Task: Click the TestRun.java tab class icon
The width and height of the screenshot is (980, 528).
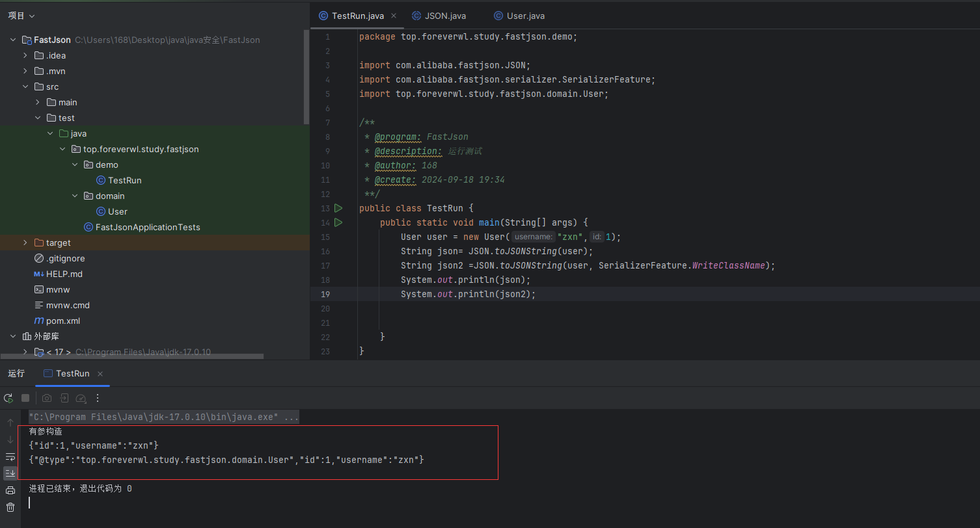Action: 323,16
